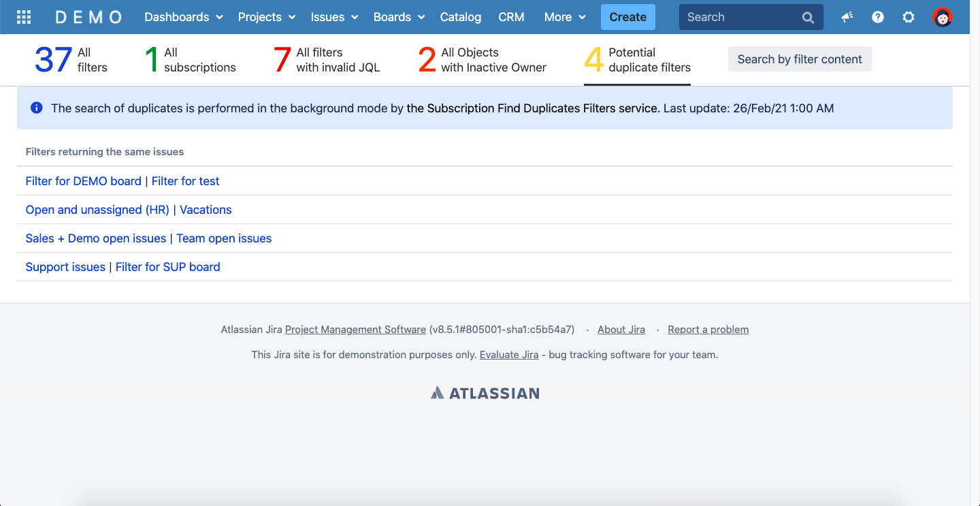Open the Catalog menu item
The image size is (980, 506).
(460, 17)
